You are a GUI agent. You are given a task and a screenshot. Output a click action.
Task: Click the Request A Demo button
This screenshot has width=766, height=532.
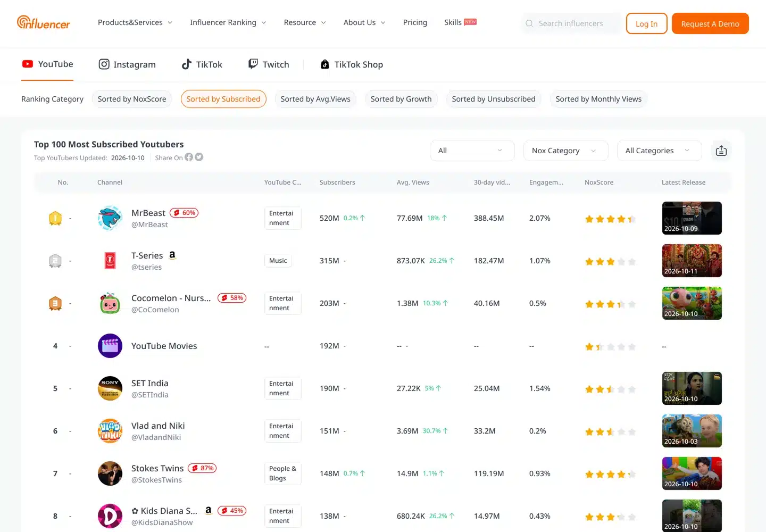pos(710,23)
